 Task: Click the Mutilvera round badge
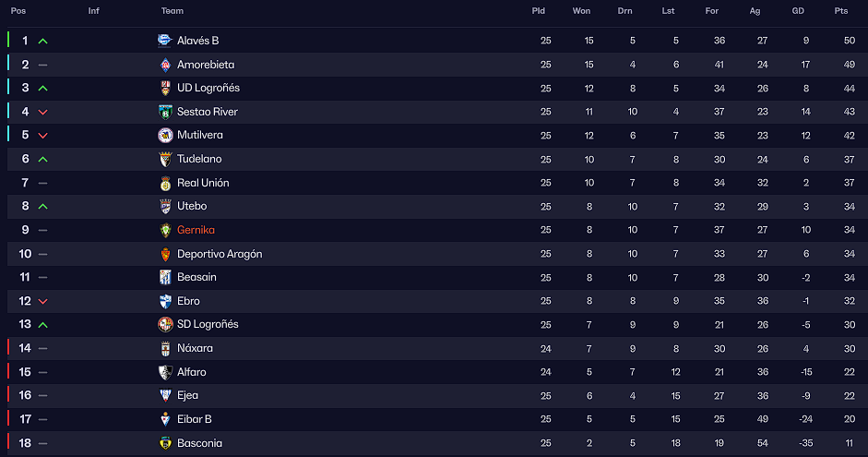(165, 135)
